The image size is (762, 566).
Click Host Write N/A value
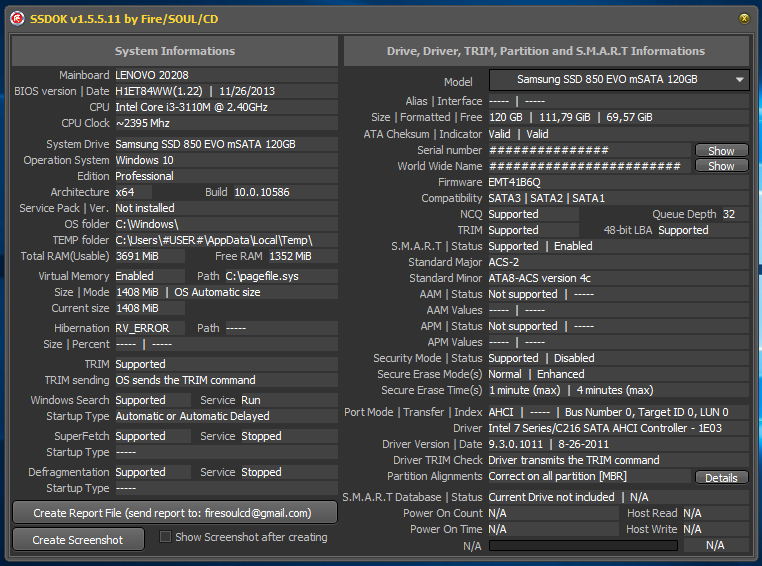(x=692, y=529)
